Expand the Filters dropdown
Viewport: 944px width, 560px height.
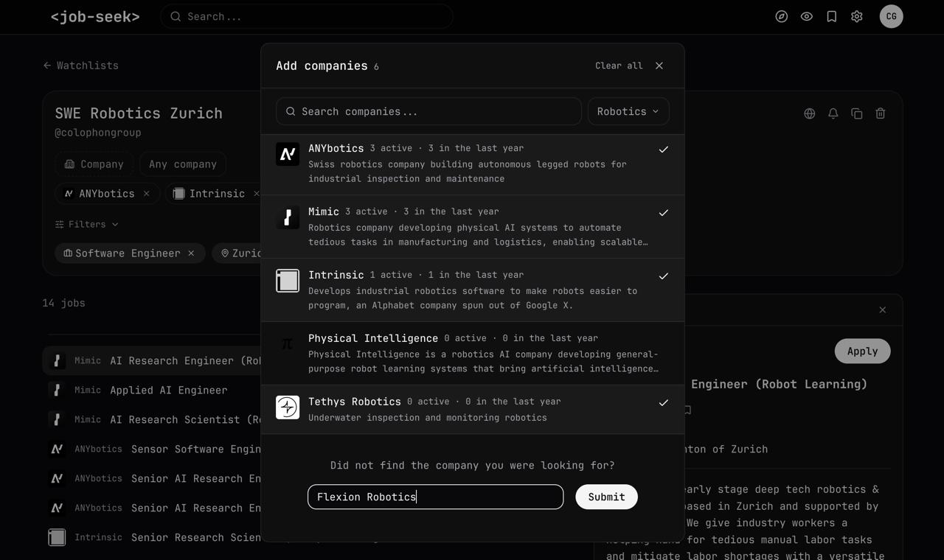87,224
